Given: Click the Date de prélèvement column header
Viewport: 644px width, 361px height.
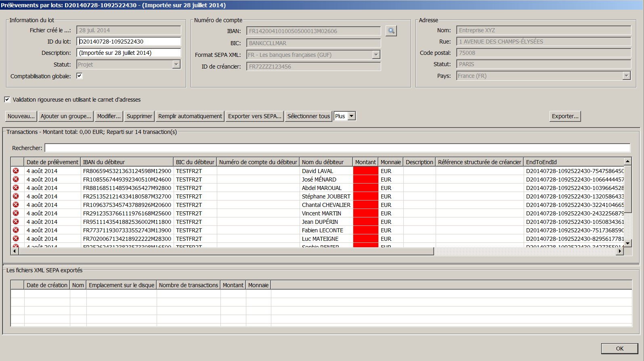Looking at the screenshot, I should click(52, 162).
